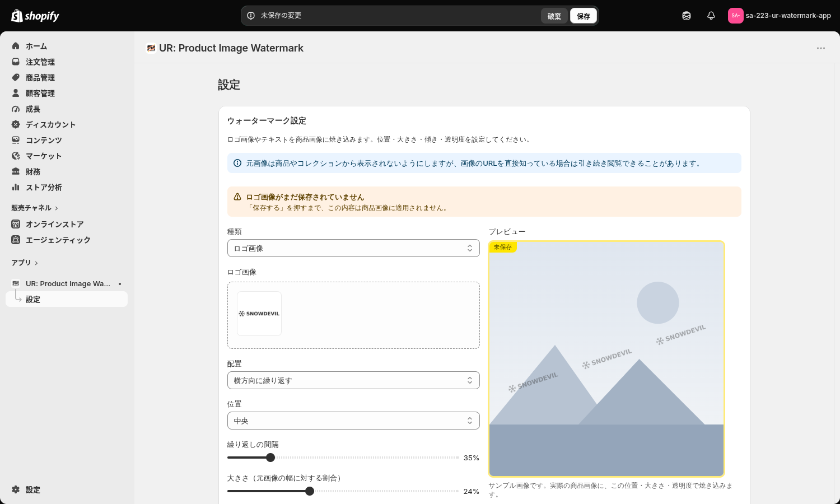The image size is (840, 504).
Task: Open UR: Product Image Wa... app entry
Action: click(x=67, y=283)
